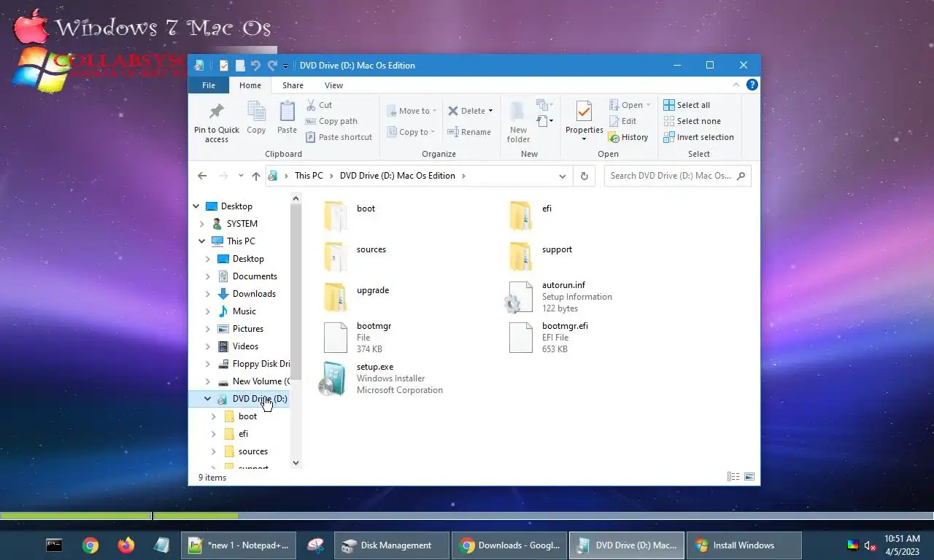Switch to the Share ribbon tab
Viewport: 934px width, 560px height.
tap(293, 85)
